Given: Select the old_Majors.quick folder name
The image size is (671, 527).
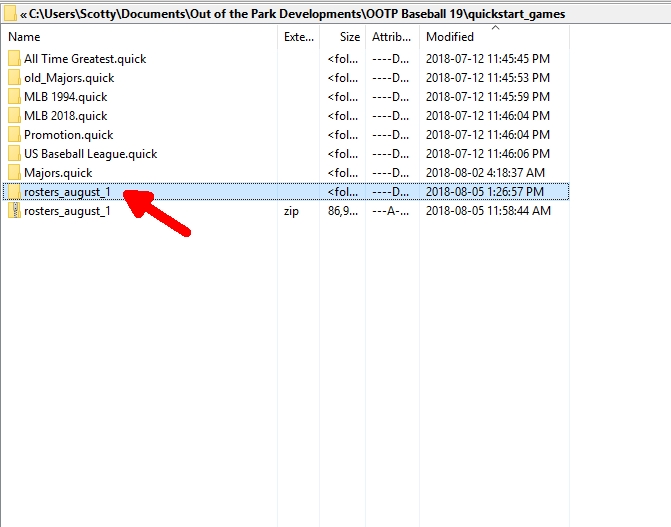Looking at the screenshot, I should click(69, 78).
